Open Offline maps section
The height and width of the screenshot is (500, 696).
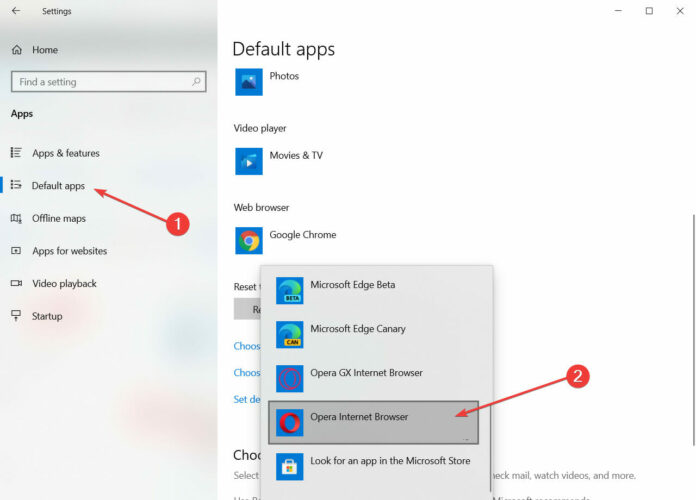click(x=59, y=218)
